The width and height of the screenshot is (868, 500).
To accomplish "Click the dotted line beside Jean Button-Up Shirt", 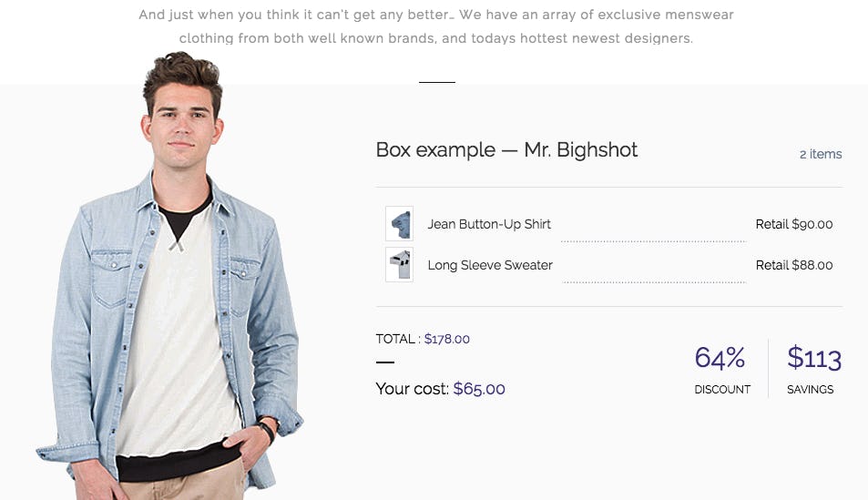I will (x=653, y=240).
